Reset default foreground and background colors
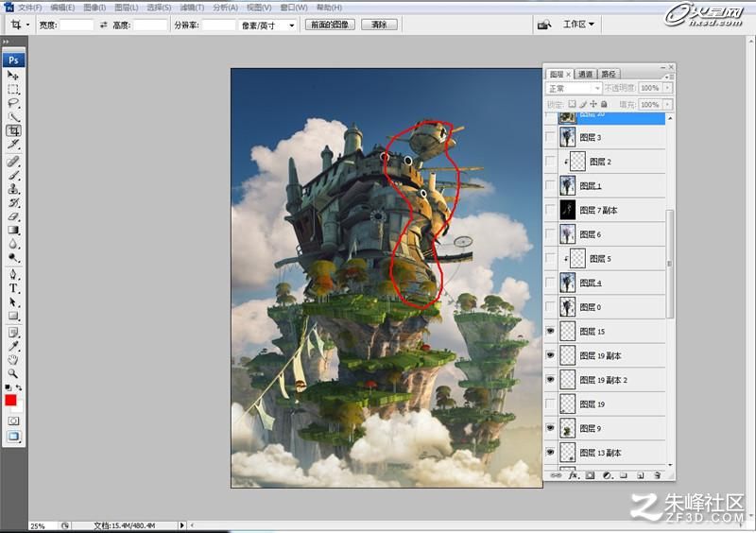This screenshot has height=533, width=756. click(x=9, y=387)
